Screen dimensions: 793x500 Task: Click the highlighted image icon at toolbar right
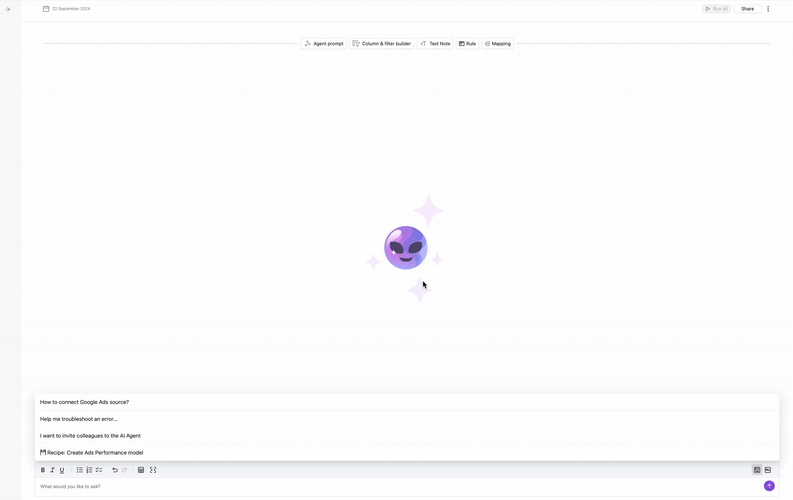[x=757, y=470]
